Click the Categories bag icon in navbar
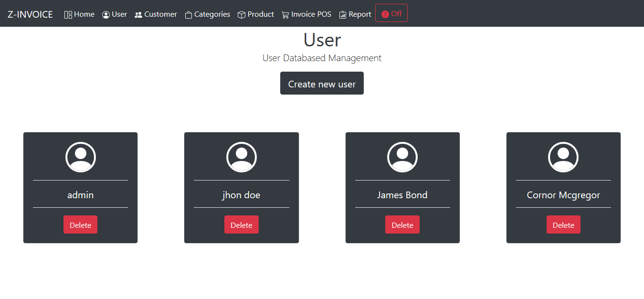 click(189, 15)
